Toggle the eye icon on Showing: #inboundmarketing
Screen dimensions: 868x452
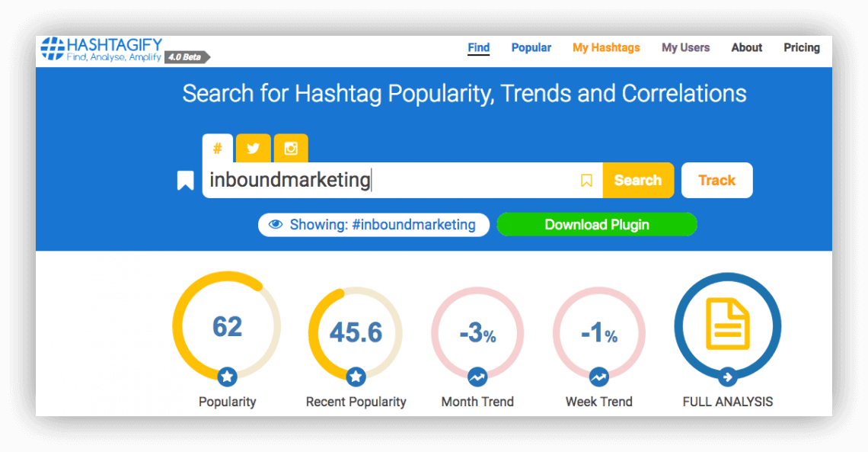tap(276, 225)
